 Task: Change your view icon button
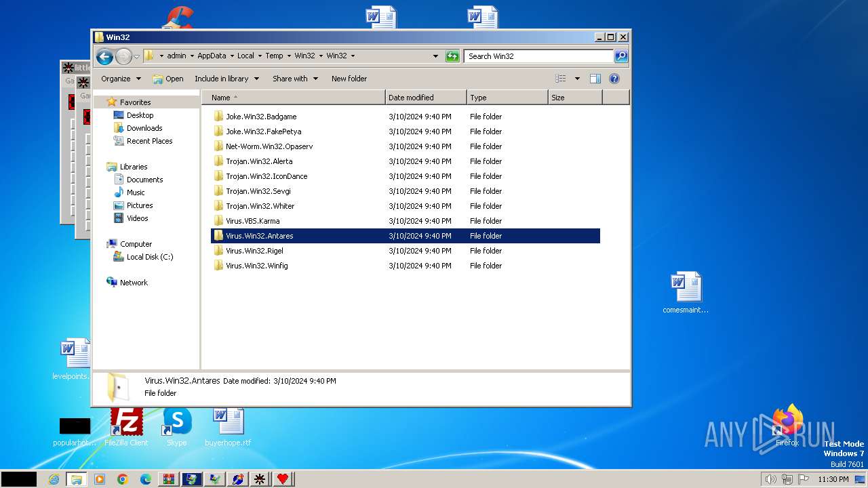coord(560,79)
